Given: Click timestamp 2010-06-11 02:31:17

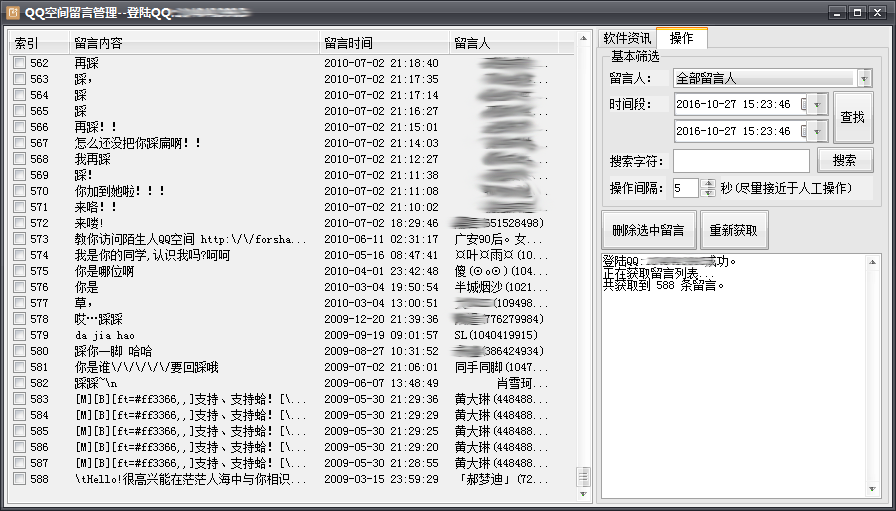Looking at the screenshot, I should pos(381,239).
